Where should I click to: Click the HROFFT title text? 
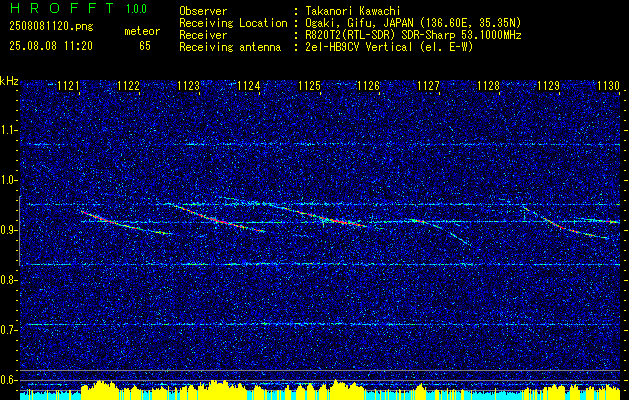(x=61, y=8)
